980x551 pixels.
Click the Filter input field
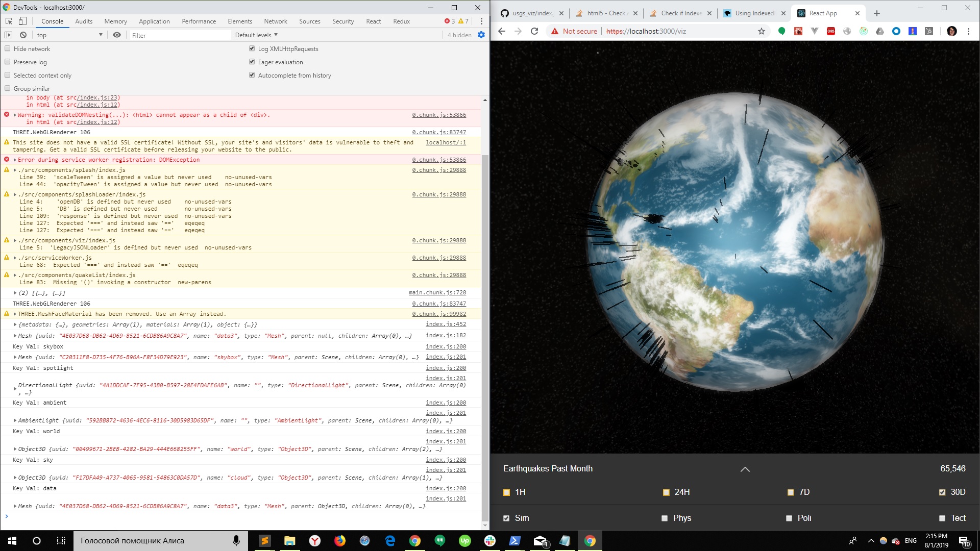point(179,35)
